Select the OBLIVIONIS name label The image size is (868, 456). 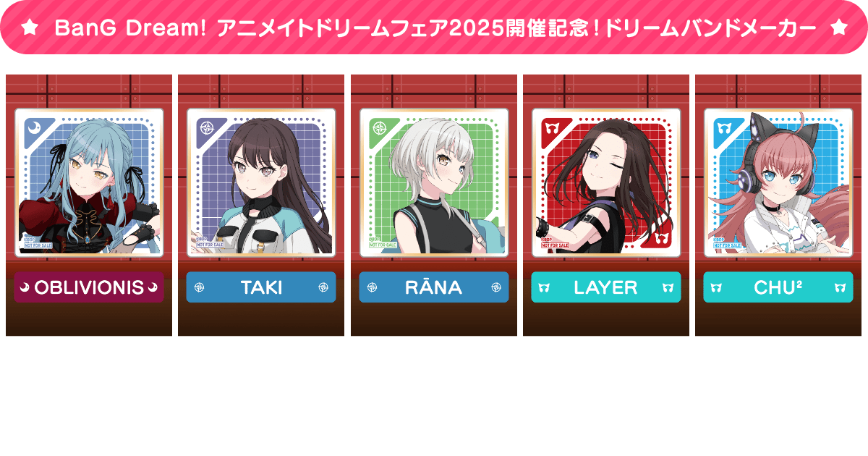[89, 287]
